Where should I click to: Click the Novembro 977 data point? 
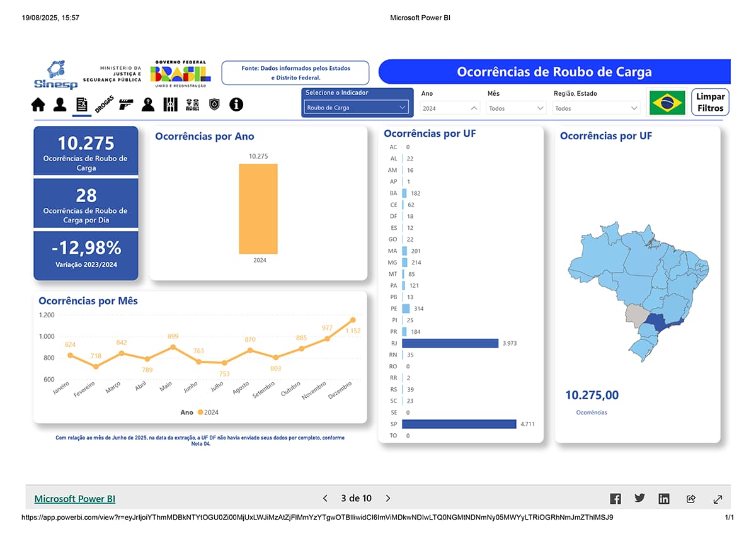pos(327,339)
